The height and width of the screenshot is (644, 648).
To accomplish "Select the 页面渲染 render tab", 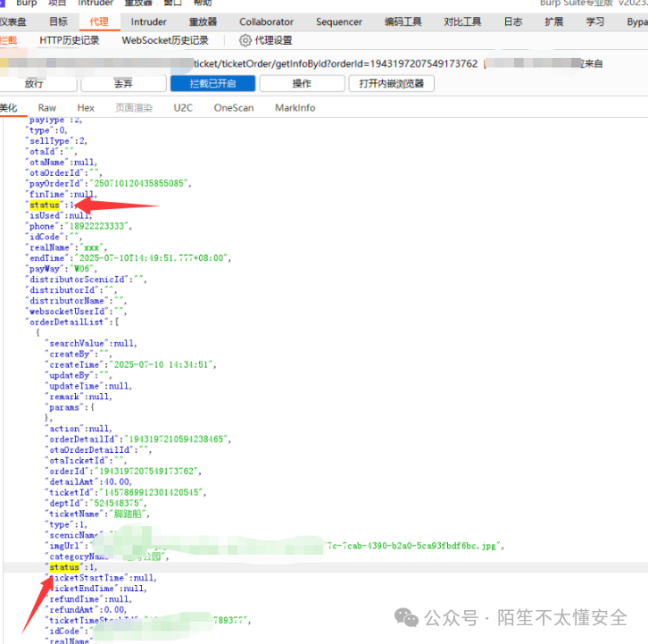I will click(134, 108).
